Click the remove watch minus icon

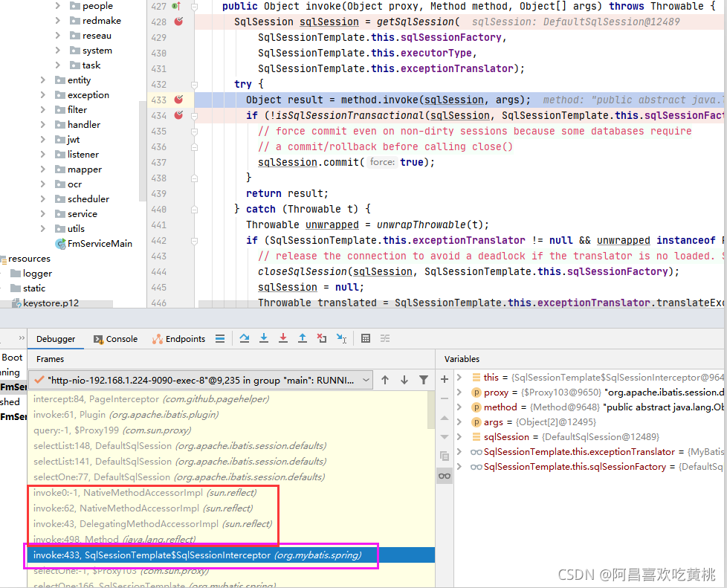[x=445, y=398]
